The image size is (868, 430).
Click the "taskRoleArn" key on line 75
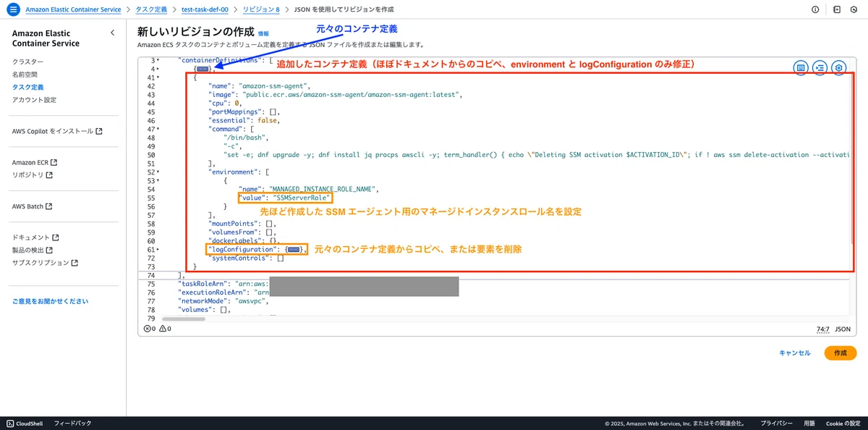tap(203, 284)
